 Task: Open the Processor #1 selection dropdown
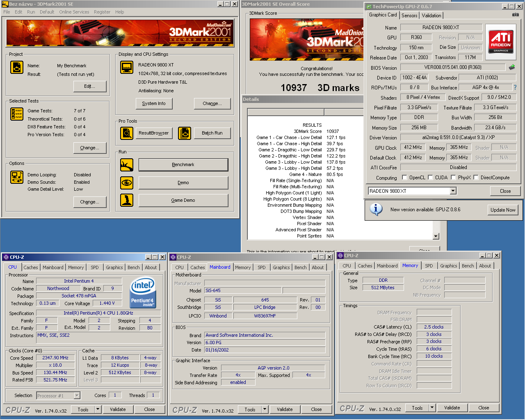tap(77, 396)
